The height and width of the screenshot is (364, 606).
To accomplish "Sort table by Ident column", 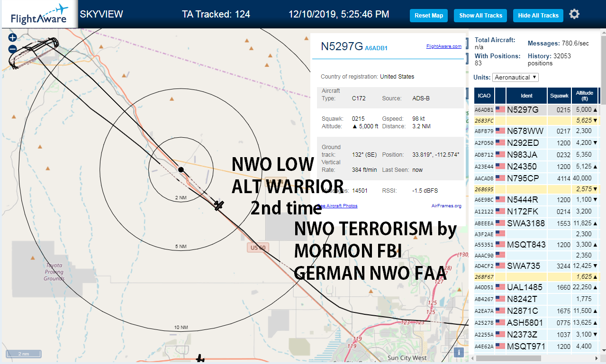I will tap(526, 96).
